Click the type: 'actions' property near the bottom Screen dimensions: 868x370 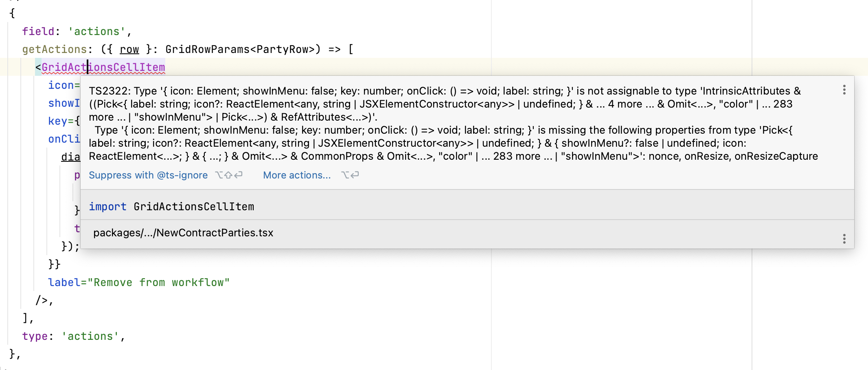(73, 336)
